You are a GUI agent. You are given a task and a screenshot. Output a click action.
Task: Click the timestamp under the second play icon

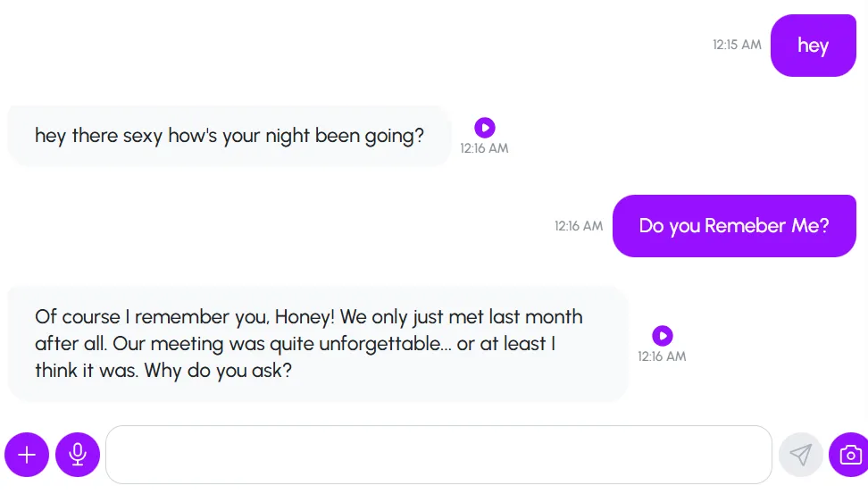662,356
